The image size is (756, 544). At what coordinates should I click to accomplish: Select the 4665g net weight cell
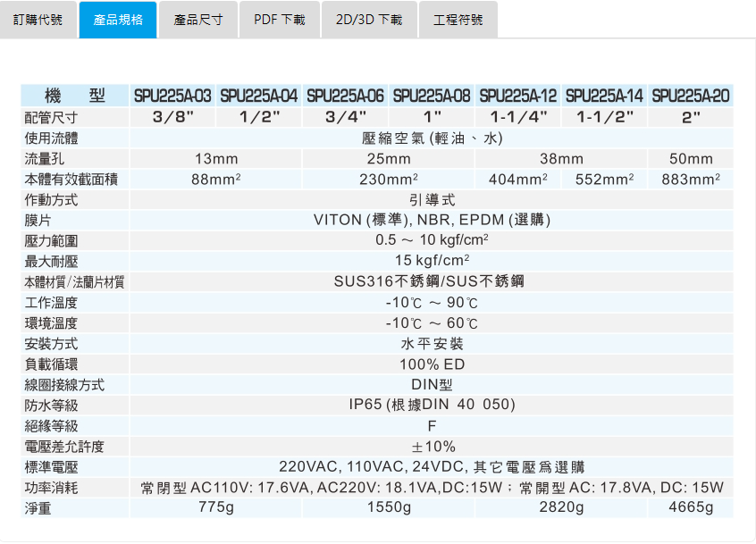[x=690, y=507]
